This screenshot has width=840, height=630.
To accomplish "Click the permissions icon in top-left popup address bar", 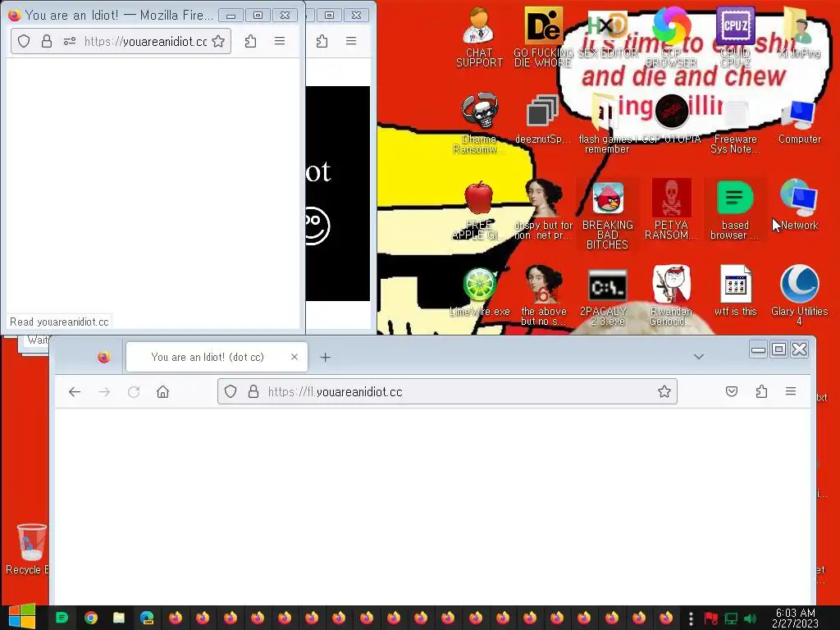I will (70, 41).
